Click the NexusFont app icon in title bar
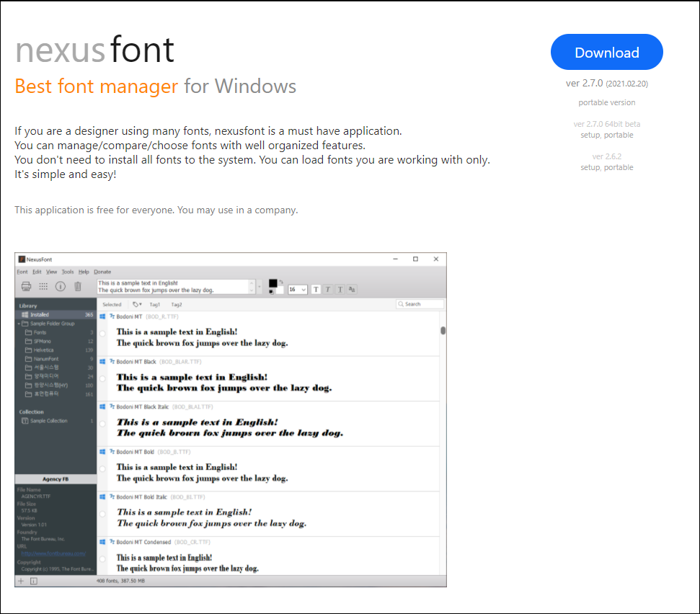 tap(22, 259)
